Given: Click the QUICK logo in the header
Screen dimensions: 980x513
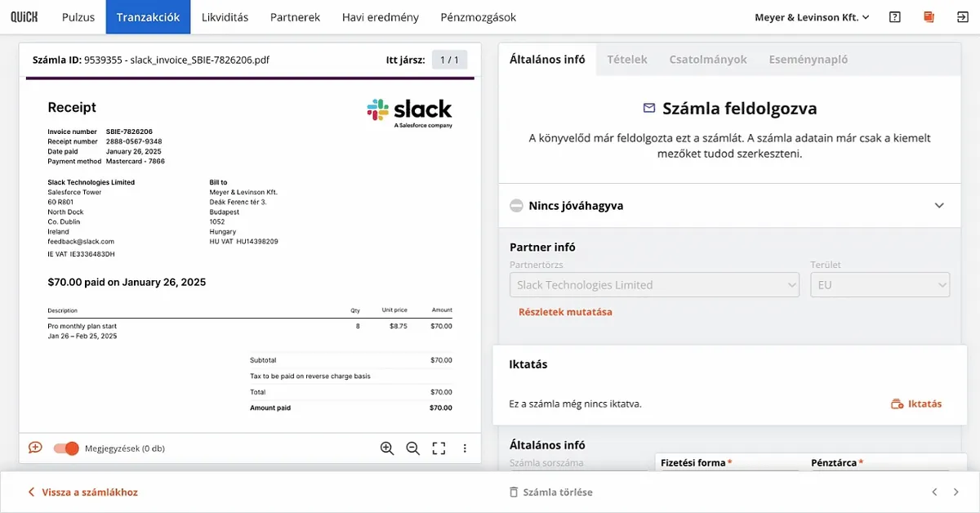Looking at the screenshot, I should point(25,17).
